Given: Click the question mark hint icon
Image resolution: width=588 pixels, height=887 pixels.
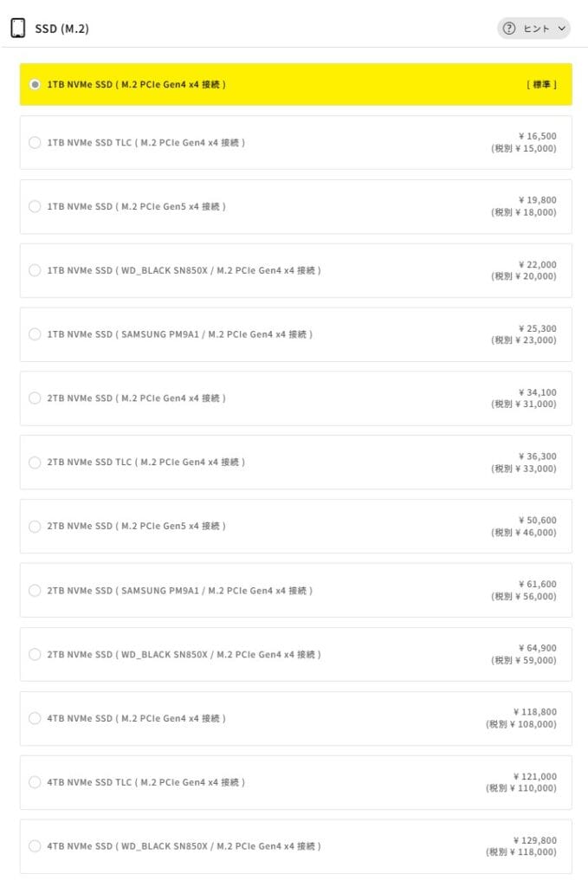Looking at the screenshot, I should click(509, 29).
